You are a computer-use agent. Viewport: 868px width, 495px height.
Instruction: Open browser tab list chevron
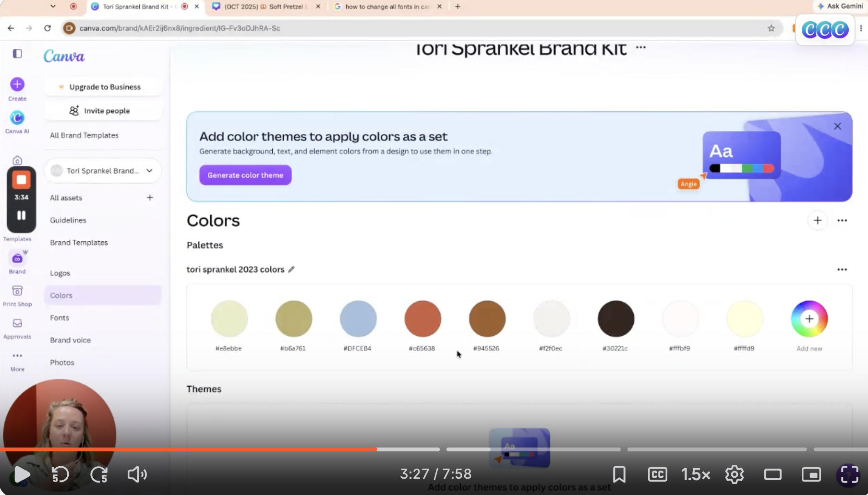[53, 6]
